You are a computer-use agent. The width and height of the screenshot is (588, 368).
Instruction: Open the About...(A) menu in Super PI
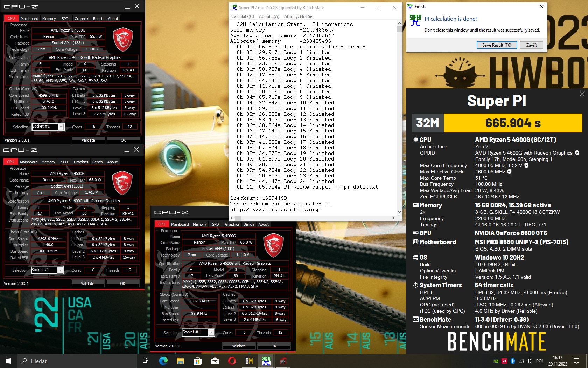click(x=269, y=16)
